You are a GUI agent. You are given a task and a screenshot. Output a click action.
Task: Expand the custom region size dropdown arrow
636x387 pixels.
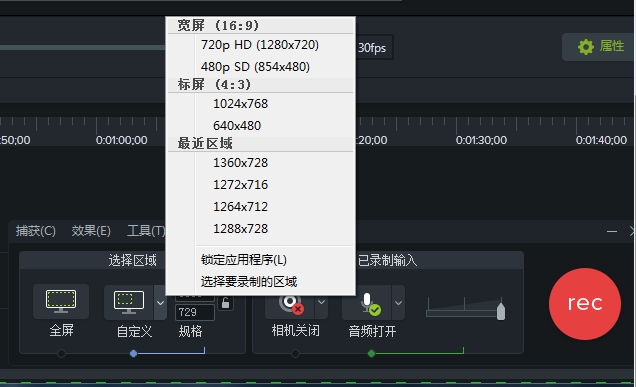click(160, 303)
